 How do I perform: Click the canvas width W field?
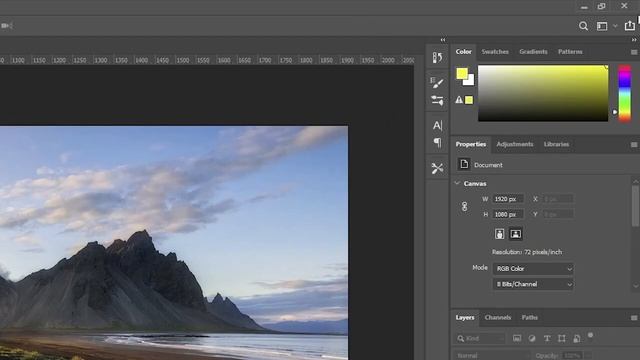[508, 199]
